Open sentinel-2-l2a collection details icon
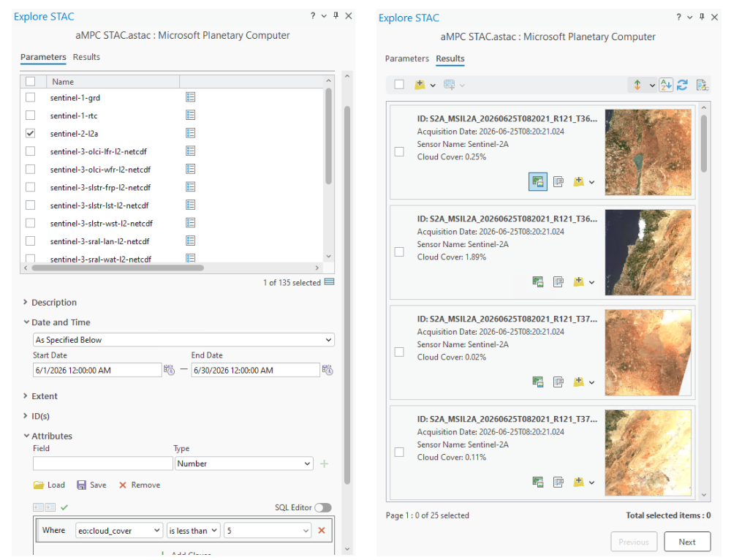The height and width of the screenshot is (560, 731). [x=190, y=133]
